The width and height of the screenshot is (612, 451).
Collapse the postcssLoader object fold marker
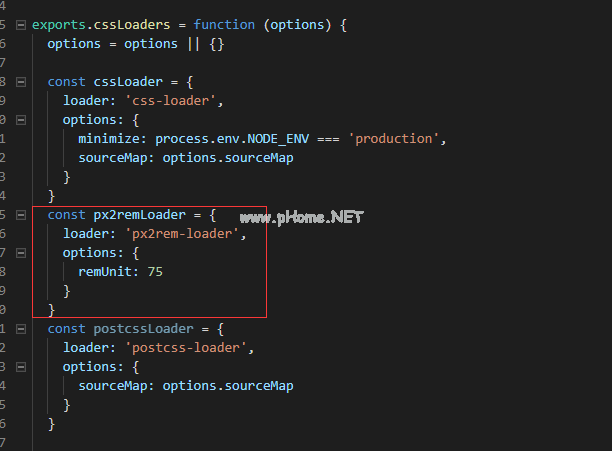click(x=21, y=329)
